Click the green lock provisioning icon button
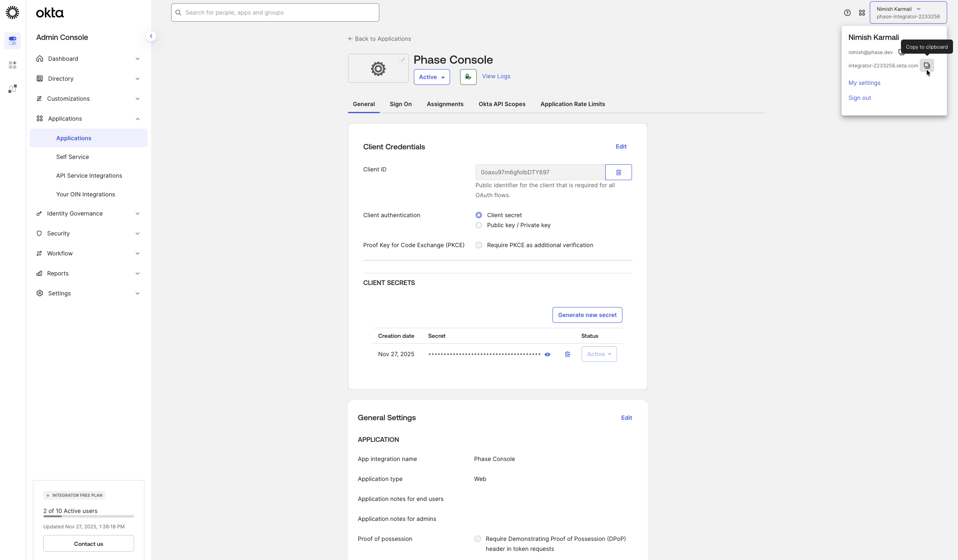 tap(468, 77)
